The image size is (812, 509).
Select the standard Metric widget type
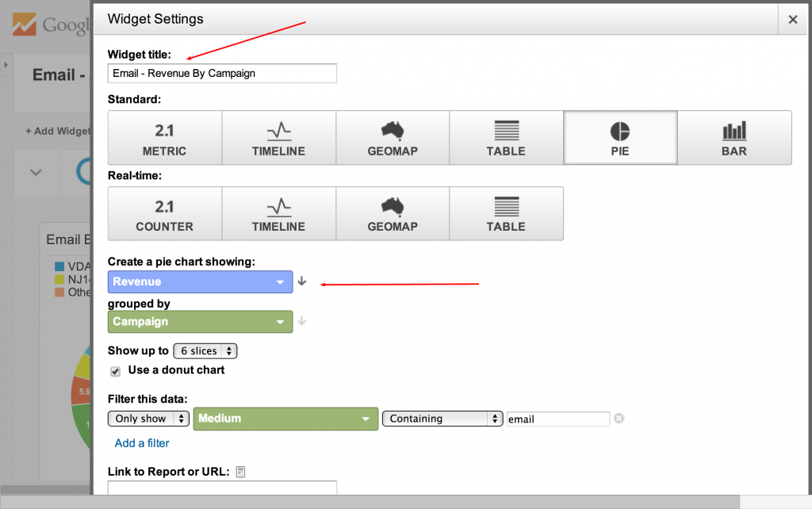(164, 138)
